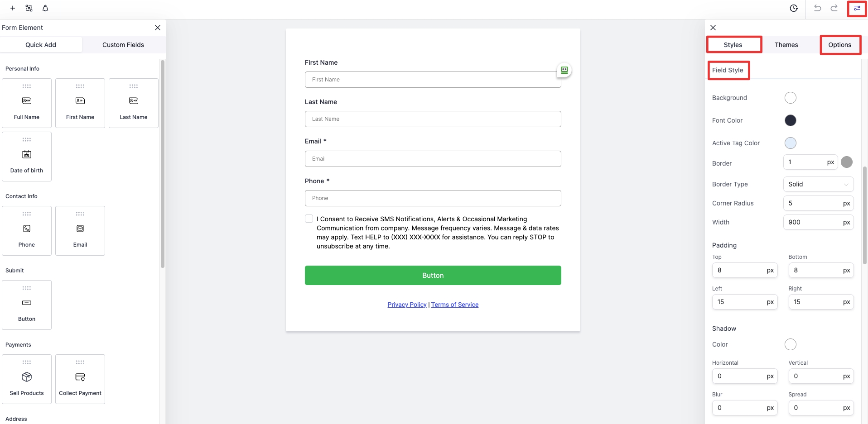
Task: Open the notification bell icon
Action: (x=45, y=8)
